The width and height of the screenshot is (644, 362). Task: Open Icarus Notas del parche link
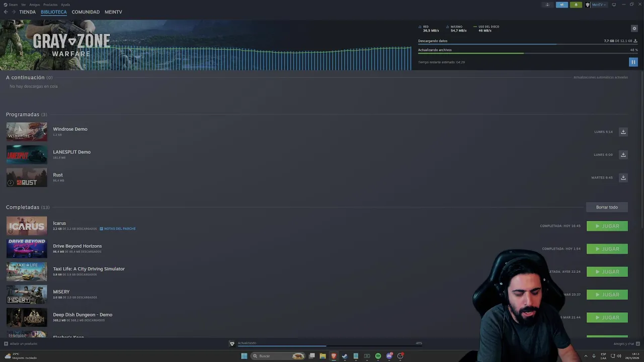point(117,229)
